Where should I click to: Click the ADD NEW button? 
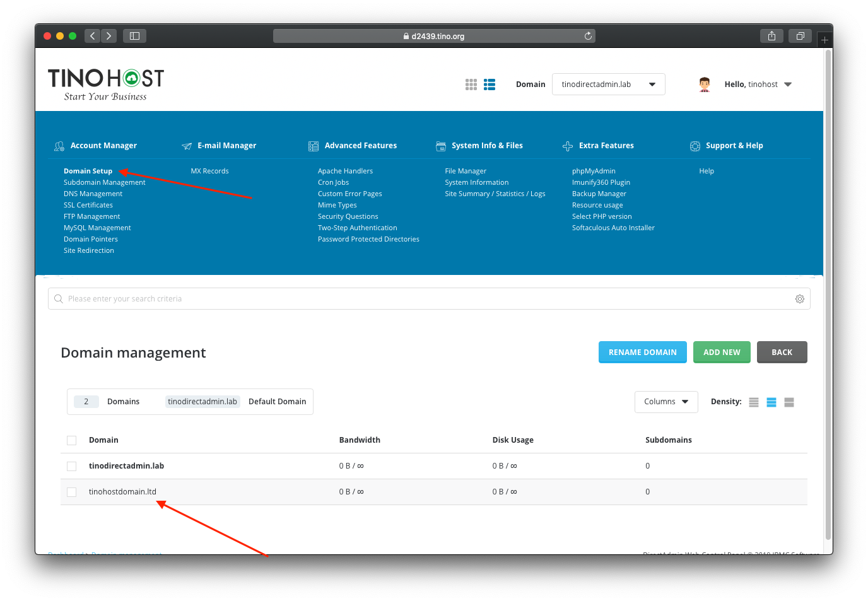(722, 353)
